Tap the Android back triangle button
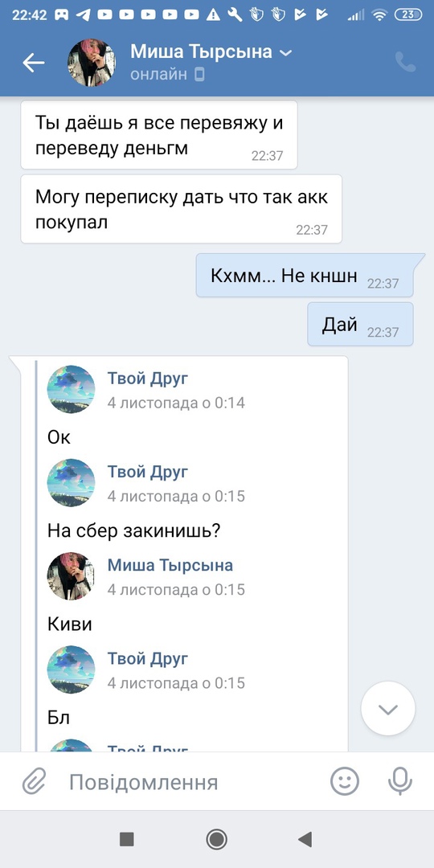 pyautogui.click(x=305, y=839)
